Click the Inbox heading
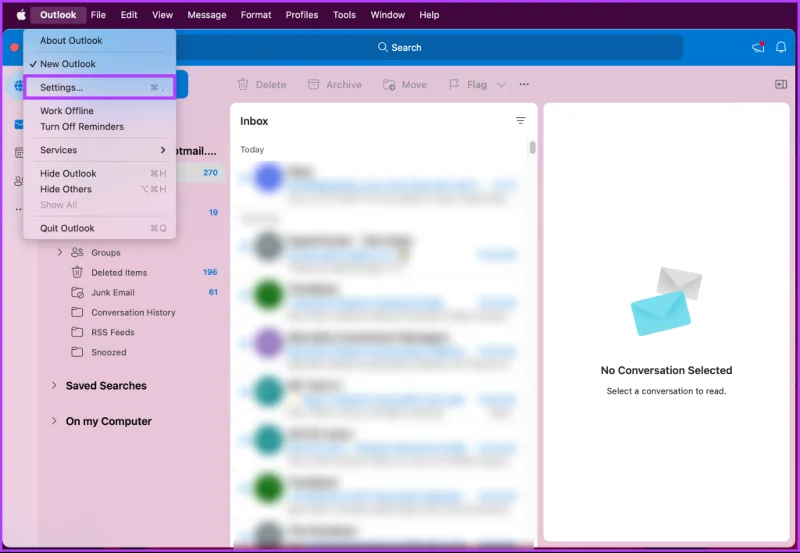Viewport: 800px width, 553px height. [254, 121]
